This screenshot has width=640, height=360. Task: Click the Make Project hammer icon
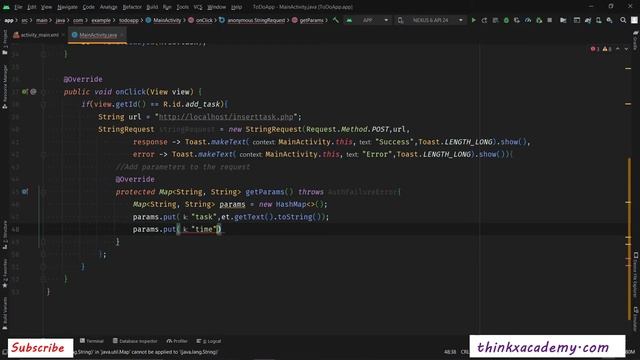(336, 20)
